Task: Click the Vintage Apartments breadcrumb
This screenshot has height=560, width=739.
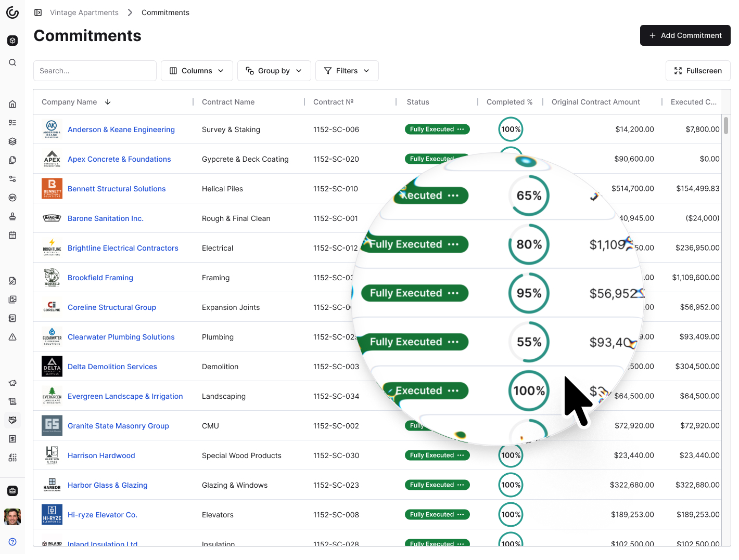Action: [x=84, y=12]
